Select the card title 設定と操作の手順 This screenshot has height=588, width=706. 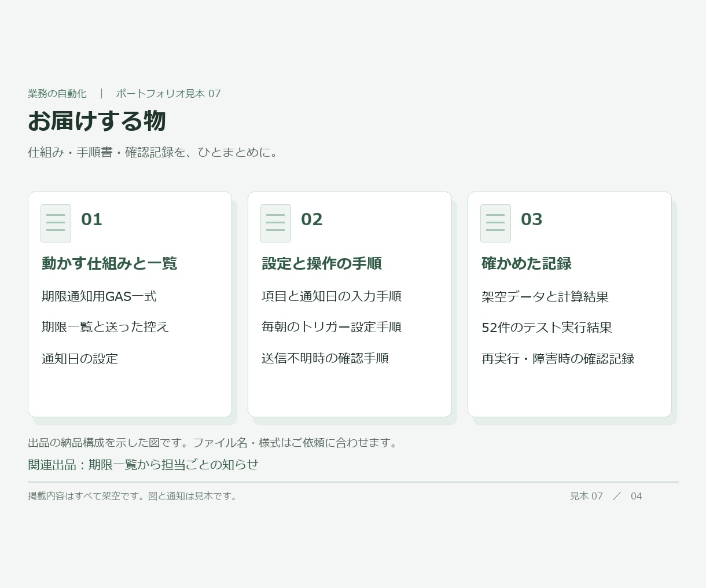point(322,263)
